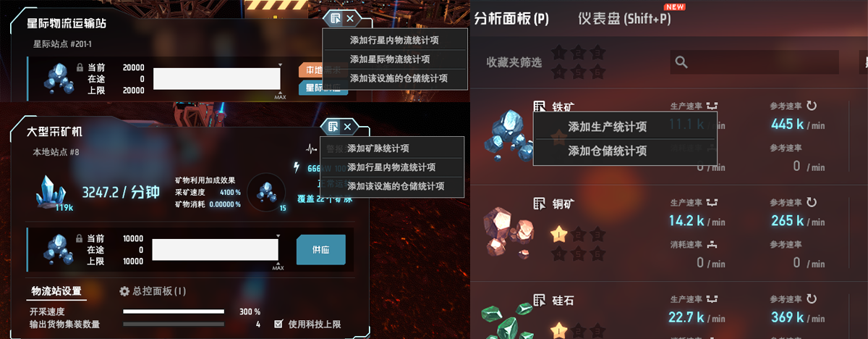Image resolution: width=868 pixels, height=339 pixels.
Task: Click the 供应 button
Action: coord(320,249)
